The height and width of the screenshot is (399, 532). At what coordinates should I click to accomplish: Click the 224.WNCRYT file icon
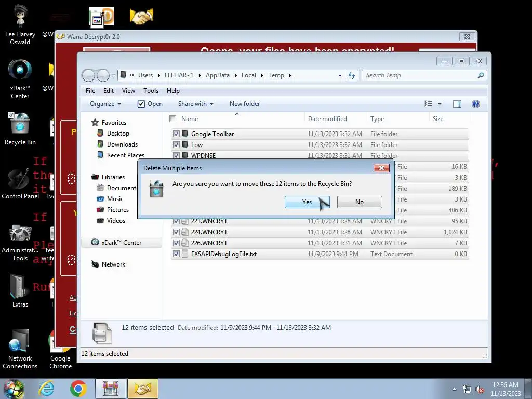[x=185, y=232]
